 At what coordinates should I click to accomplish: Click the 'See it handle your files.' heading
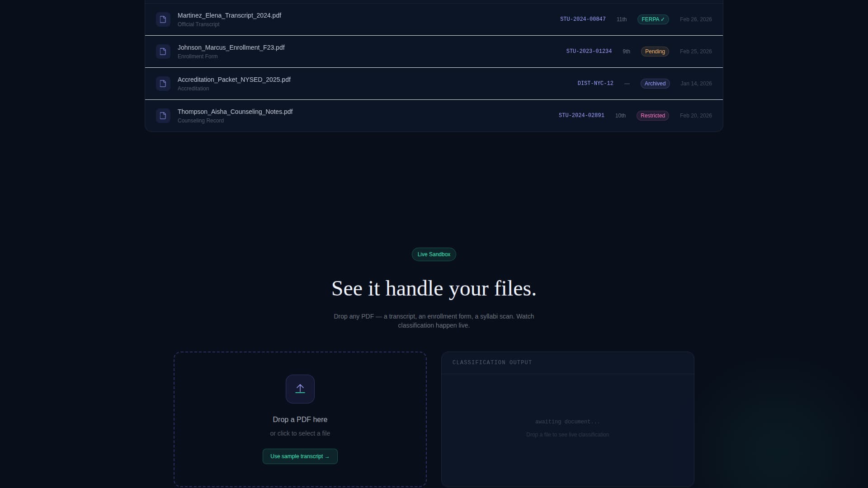pos(434,288)
